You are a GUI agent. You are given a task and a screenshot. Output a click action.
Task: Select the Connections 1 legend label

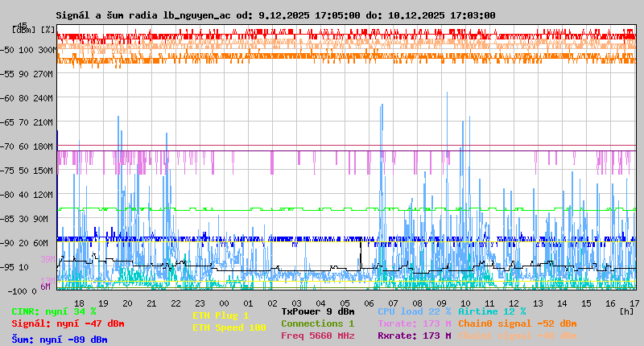tap(318, 323)
